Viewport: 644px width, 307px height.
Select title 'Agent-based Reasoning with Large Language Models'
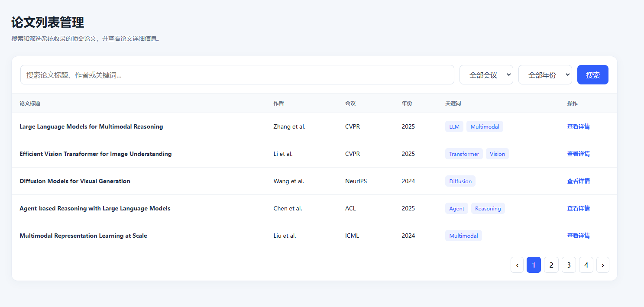[95, 208]
